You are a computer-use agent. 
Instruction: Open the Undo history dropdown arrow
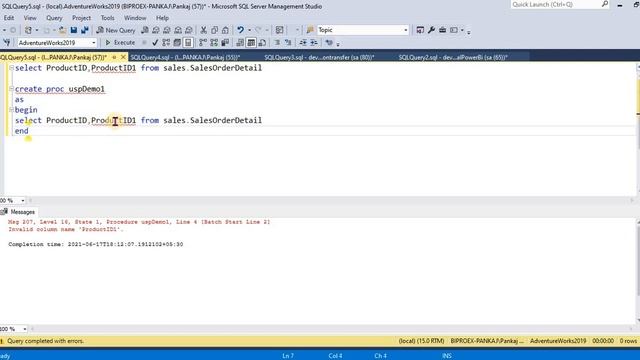(249, 30)
